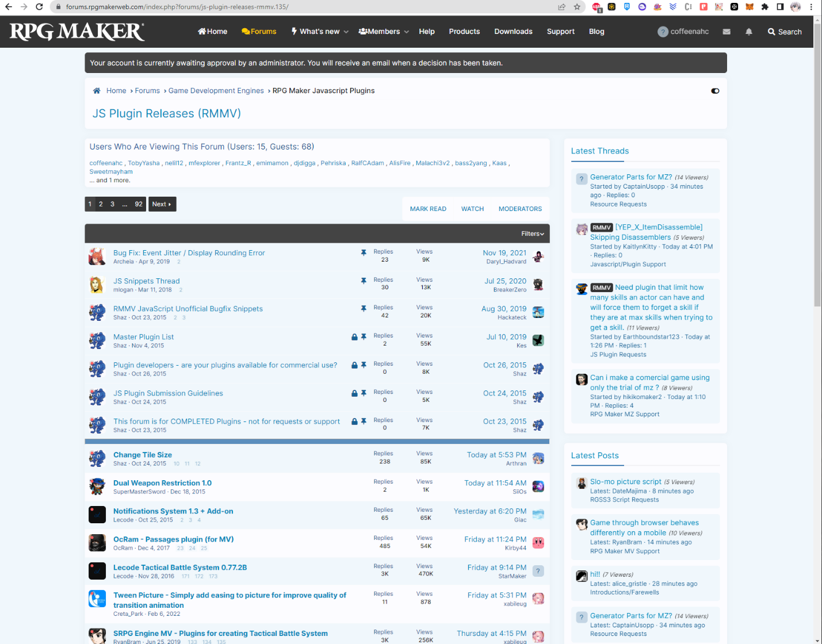Open the Latest Threads heading link
Viewport: 822px width, 644px height.
(600, 151)
